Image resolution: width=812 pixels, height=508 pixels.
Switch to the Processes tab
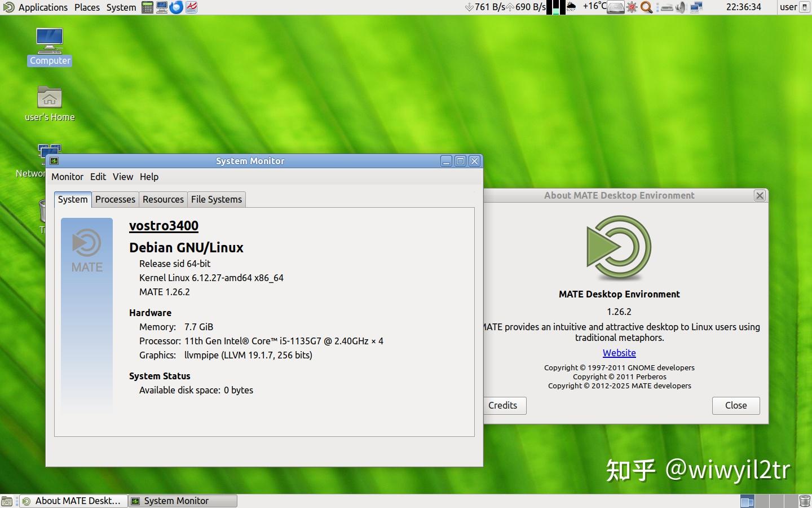115,199
